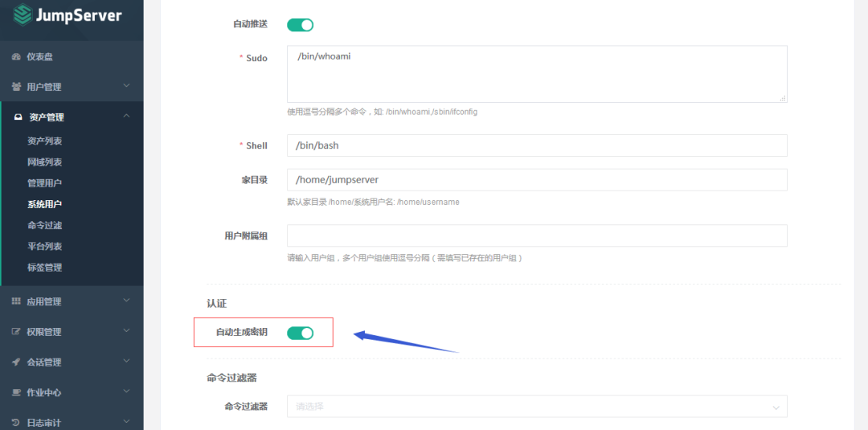Expand the 应用管理 menu chevron

coord(126,301)
